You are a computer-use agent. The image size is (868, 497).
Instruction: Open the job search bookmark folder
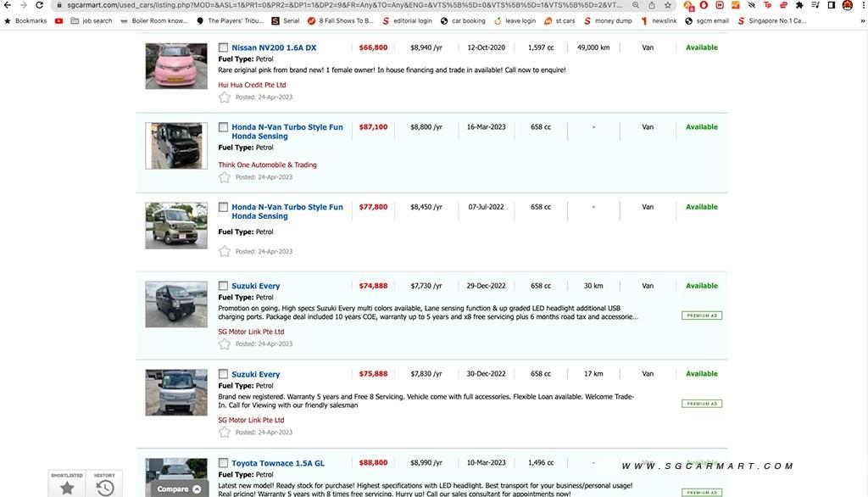click(91, 20)
